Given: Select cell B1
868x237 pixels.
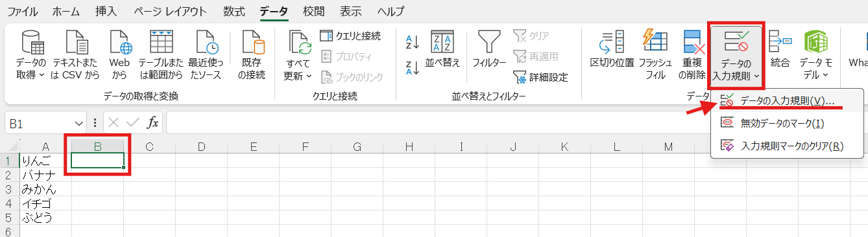Looking at the screenshot, I should coord(97,161).
